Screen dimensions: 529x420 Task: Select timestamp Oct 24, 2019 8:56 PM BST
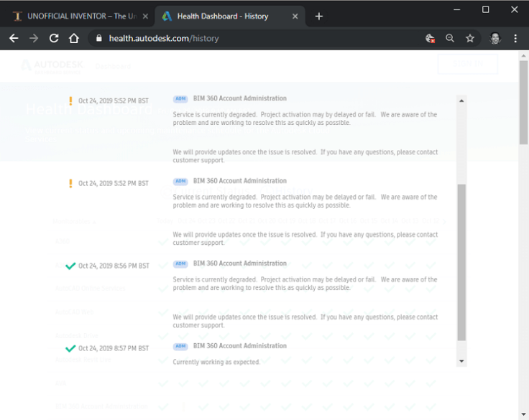tap(114, 266)
